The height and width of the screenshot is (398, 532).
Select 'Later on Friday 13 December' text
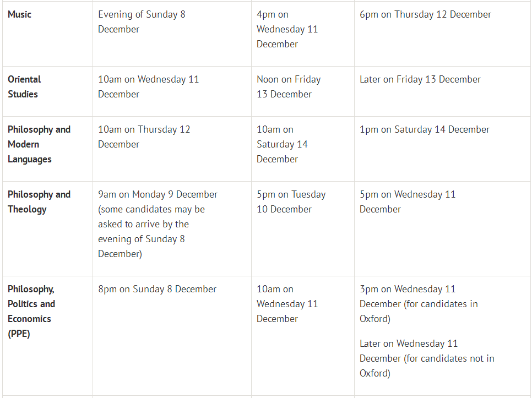(x=420, y=79)
